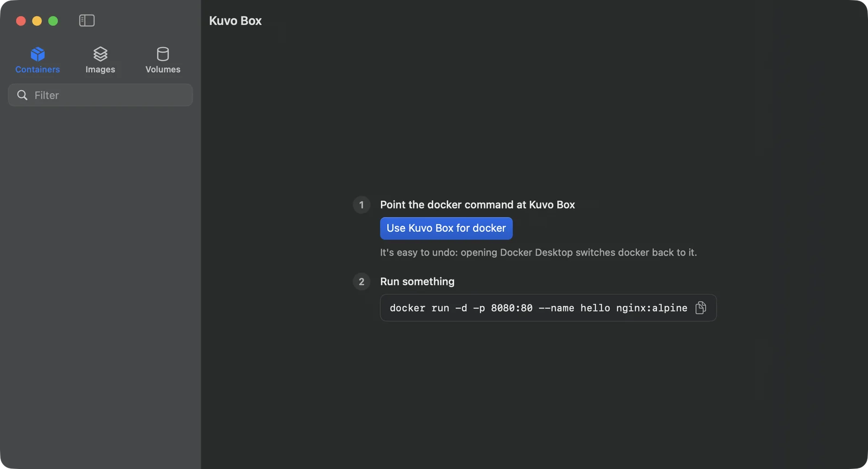Switch to the Volumes tab
Viewport: 868px width, 469px height.
click(163, 60)
